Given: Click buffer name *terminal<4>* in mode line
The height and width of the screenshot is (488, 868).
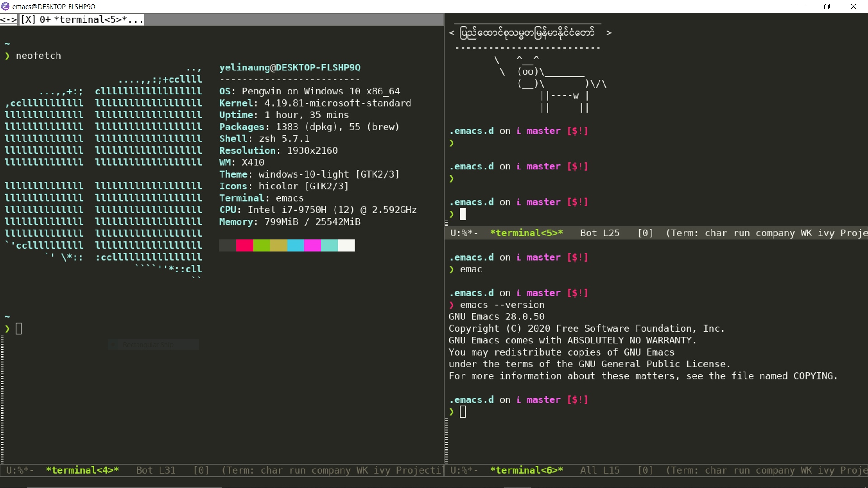Looking at the screenshot, I should [x=82, y=470].
